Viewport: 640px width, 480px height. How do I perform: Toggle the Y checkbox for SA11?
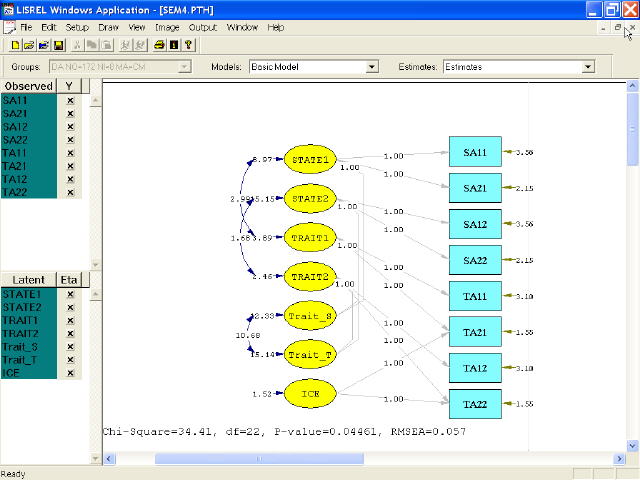click(70, 101)
